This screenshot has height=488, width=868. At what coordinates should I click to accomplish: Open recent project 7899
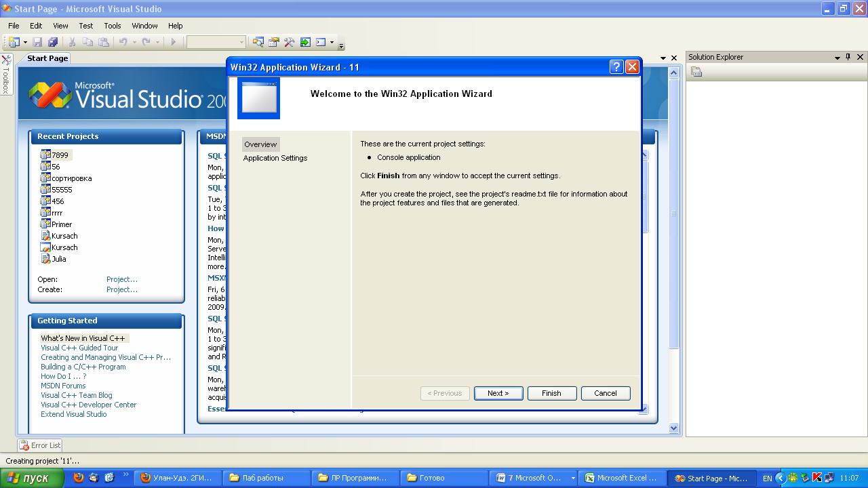pos(55,155)
